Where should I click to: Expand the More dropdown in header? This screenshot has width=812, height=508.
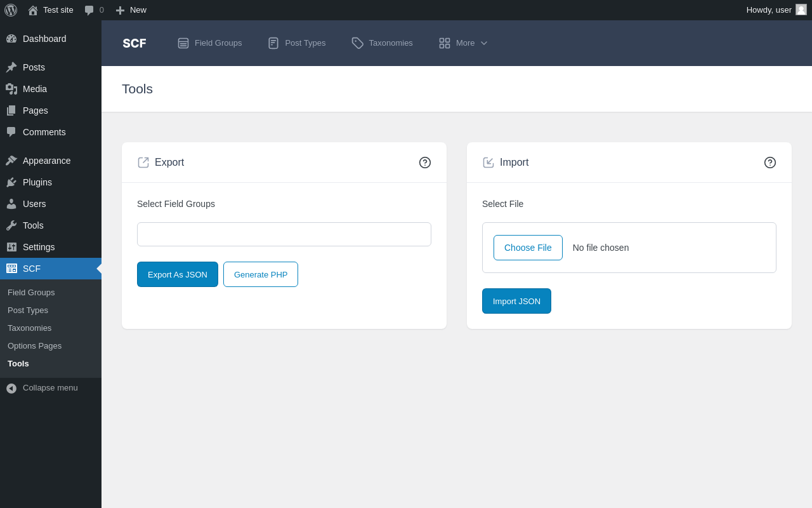click(463, 43)
